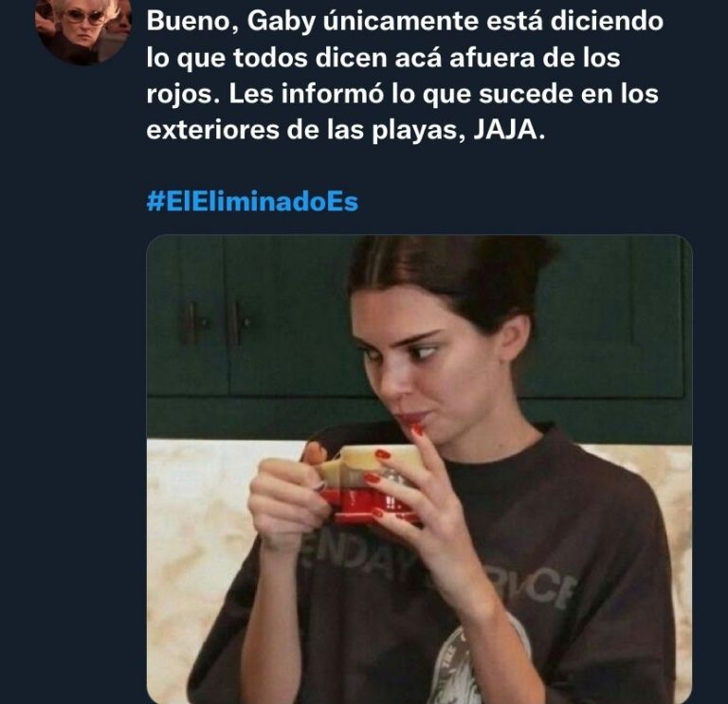Screen dimensions: 728x704
Task: Click the word "únicamente" in the tweet
Action: (x=400, y=22)
